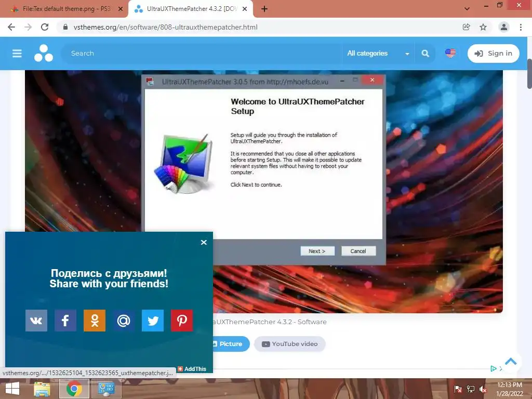532x399 pixels.
Task: Click the Sign in button
Action: [494, 54]
